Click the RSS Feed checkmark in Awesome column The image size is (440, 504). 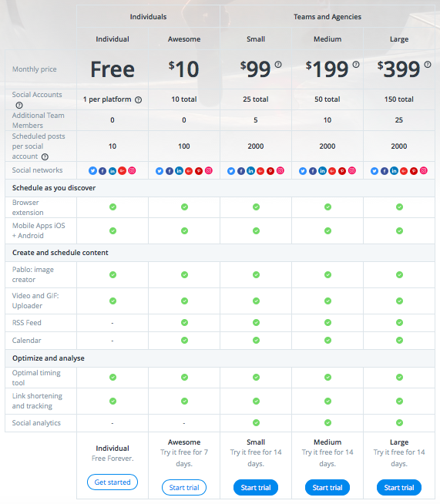(x=184, y=322)
